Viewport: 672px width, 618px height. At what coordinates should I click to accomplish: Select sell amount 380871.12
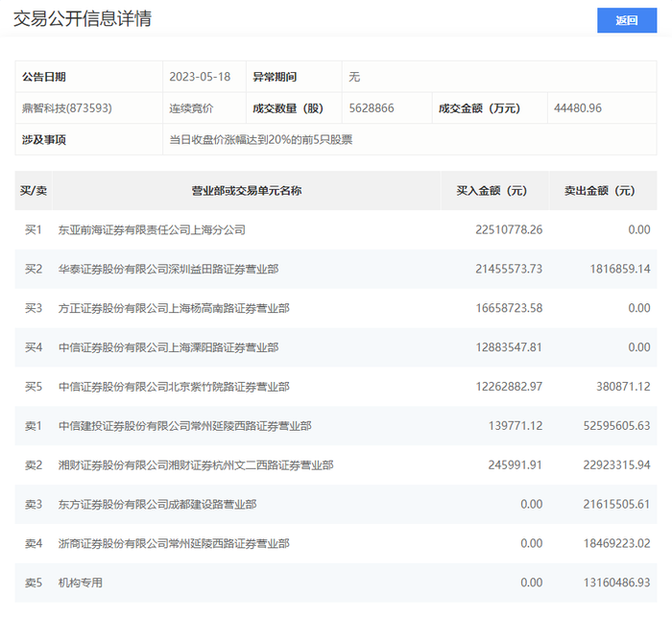click(x=623, y=387)
